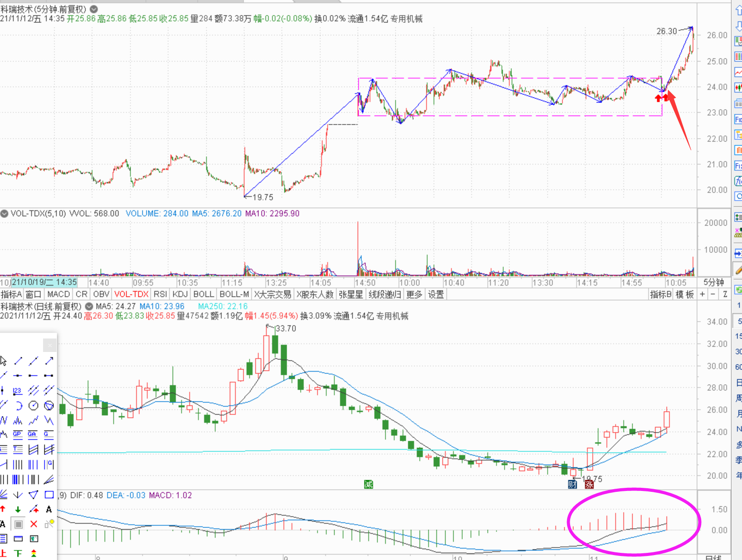Switch to the MACD indicator tab
This screenshot has height=560, width=742.
click(58, 294)
